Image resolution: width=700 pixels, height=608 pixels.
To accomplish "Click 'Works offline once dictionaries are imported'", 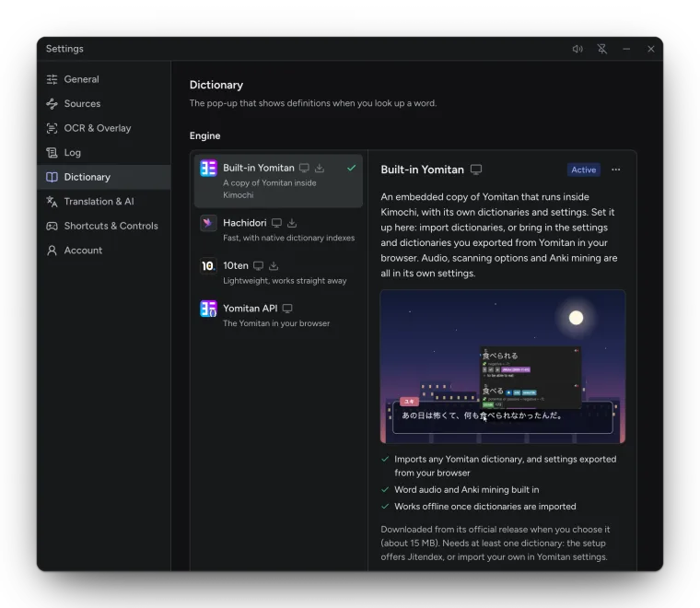I will click(485, 507).
